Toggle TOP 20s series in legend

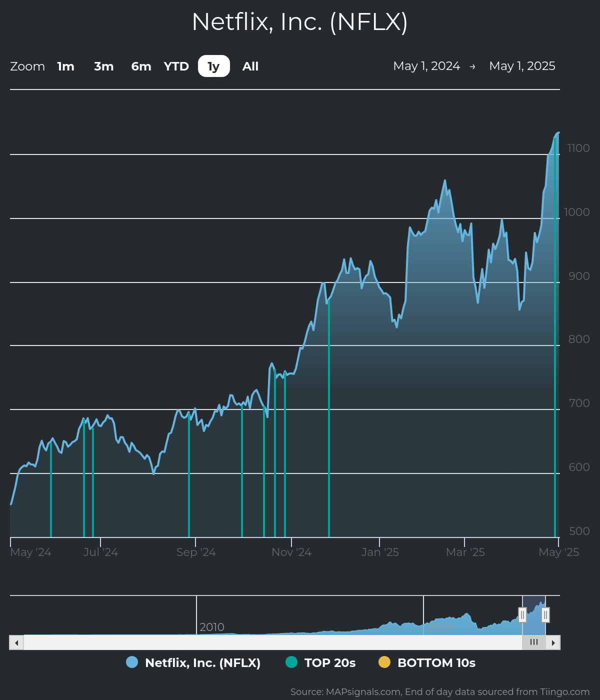pos(329,662)
